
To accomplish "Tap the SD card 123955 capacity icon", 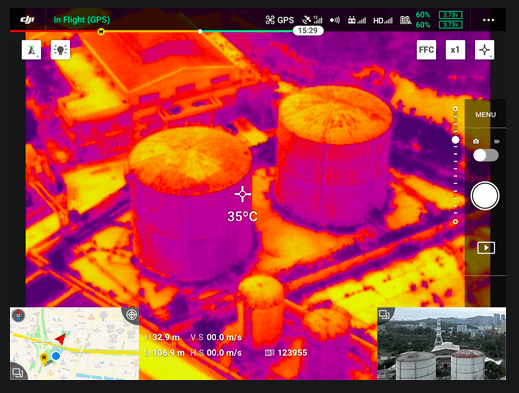I will click(270, 353).
